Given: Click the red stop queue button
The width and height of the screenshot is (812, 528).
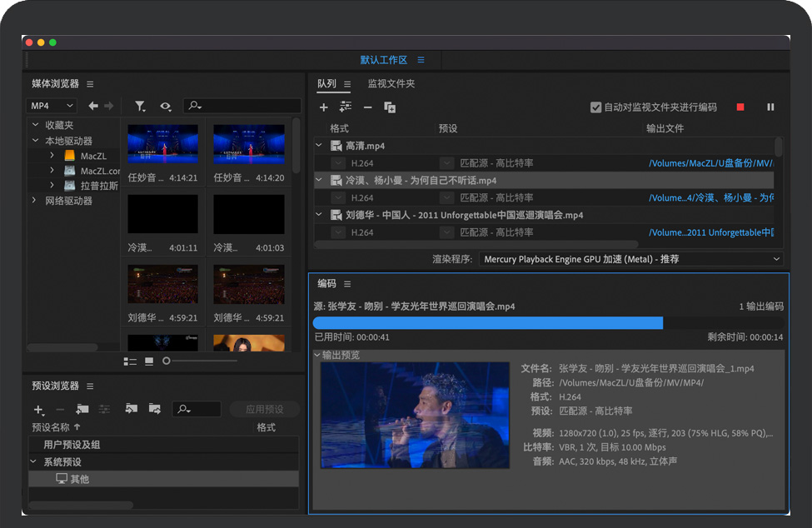Looking at the screenshot, I should tap(740, 107).
